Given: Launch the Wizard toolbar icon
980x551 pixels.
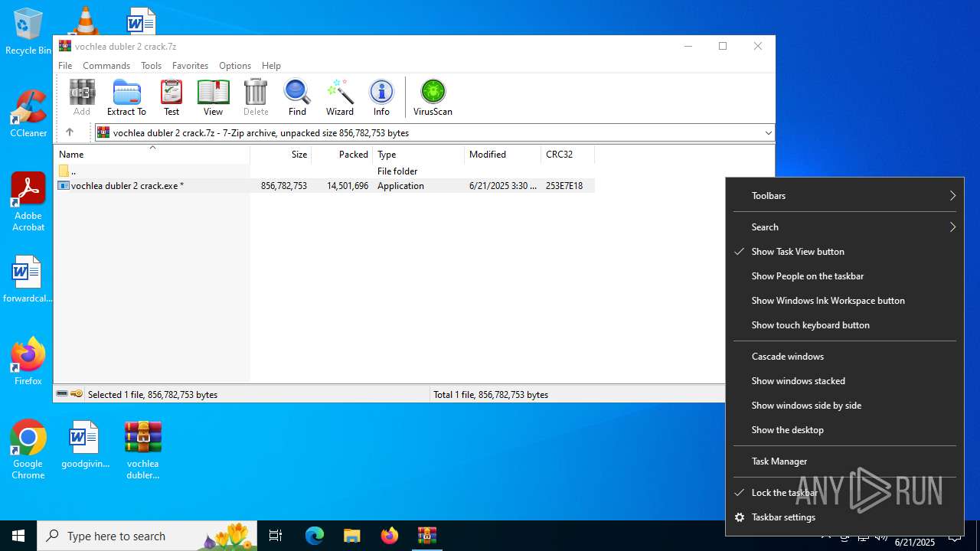Looking at the screenshot, I should (340, 98).
